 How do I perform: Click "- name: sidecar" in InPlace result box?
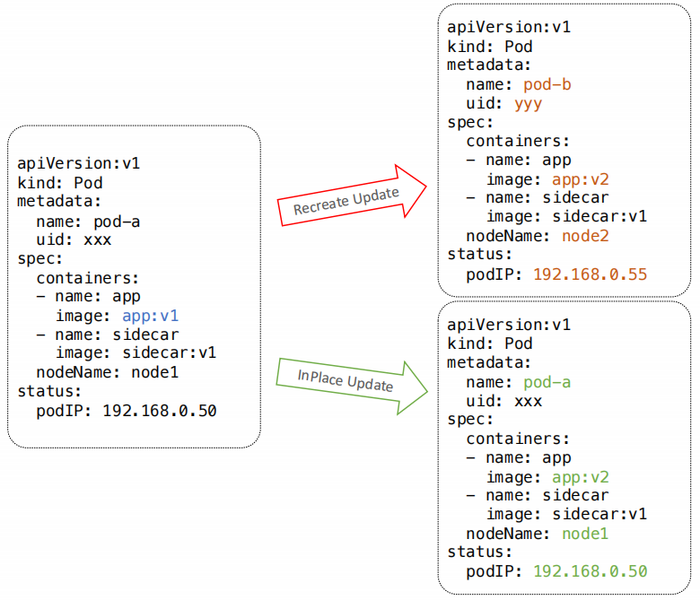tap(538, 496)
